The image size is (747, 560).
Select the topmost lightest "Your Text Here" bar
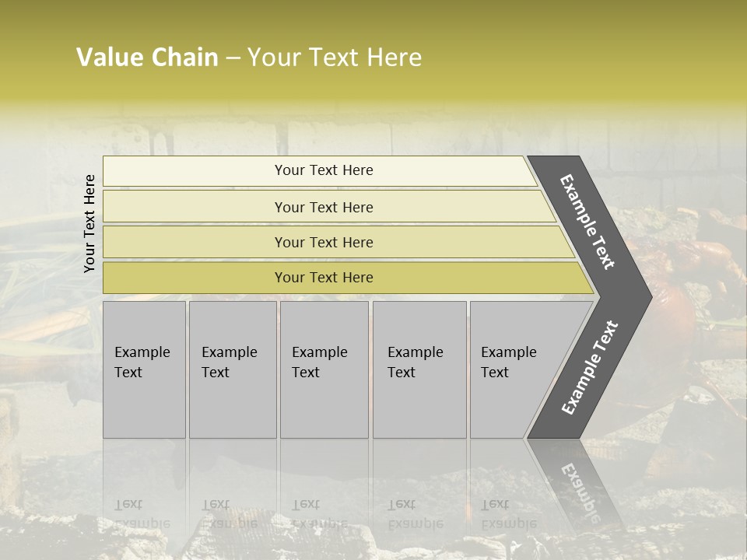pos(324,170)
